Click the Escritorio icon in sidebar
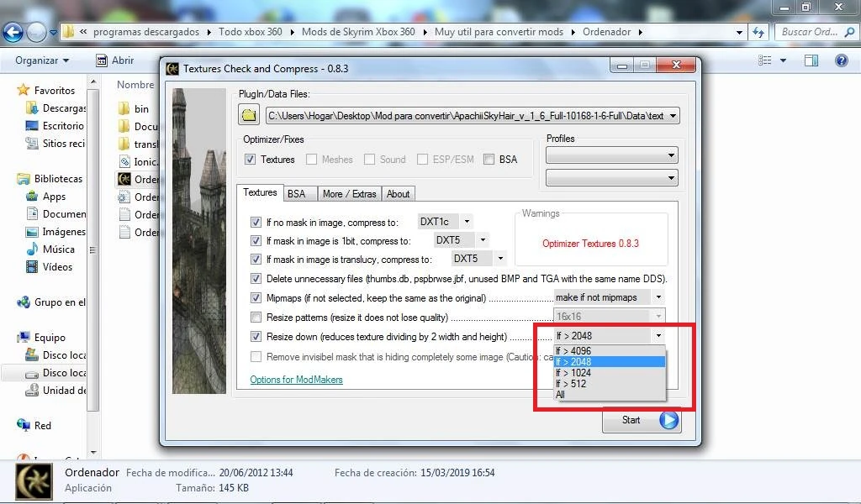861x504 pixels. tap(32, 126)
